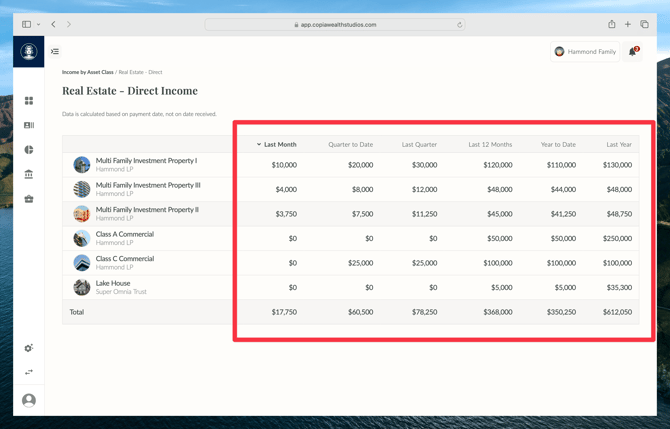
Task: Open Multi Family Investment Property I row
Action: pyautogui.click(x=350, y=165)
